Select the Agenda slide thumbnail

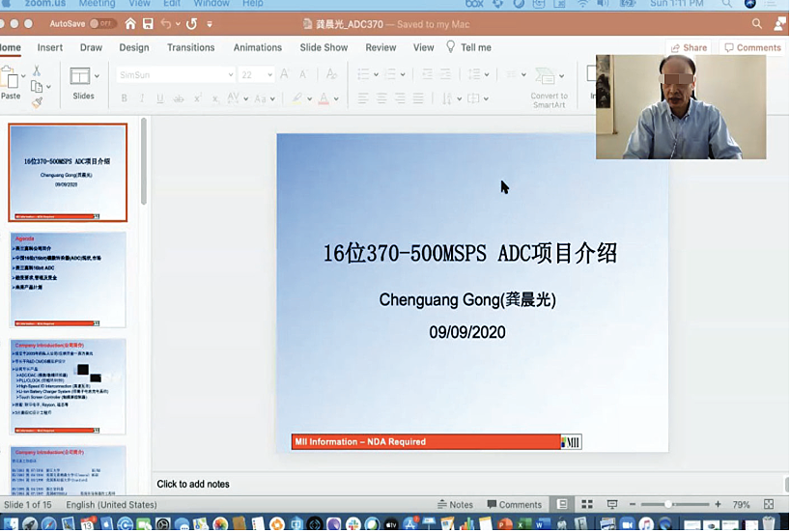(68, 280)
